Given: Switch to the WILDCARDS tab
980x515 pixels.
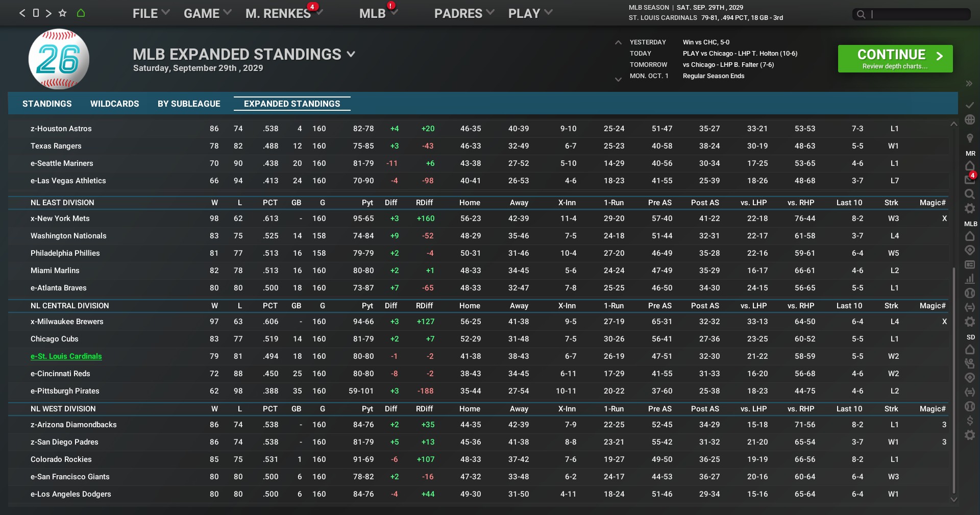Looking at the screenshot, I should tap(114, 104).
